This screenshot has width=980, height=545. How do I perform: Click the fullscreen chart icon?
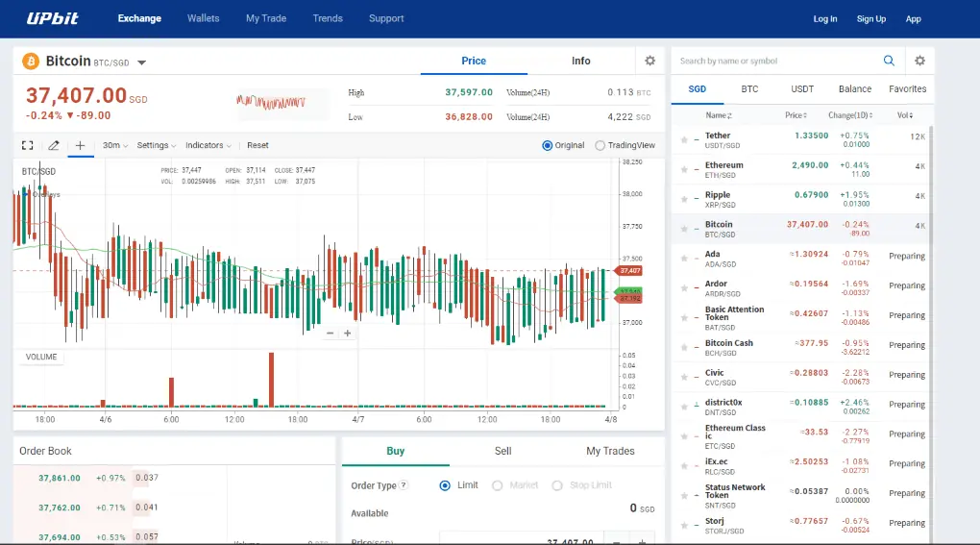pyautogui.click(x=28, y=145)
